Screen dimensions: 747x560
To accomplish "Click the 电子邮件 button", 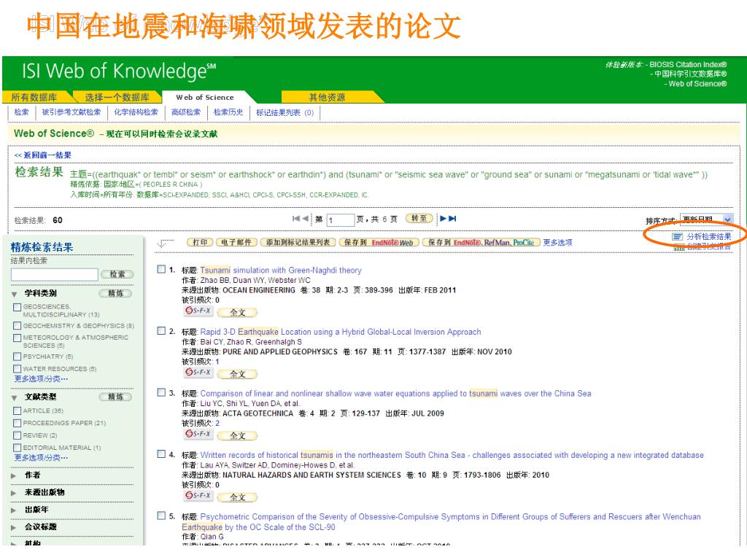I will (x=236, y=242).
